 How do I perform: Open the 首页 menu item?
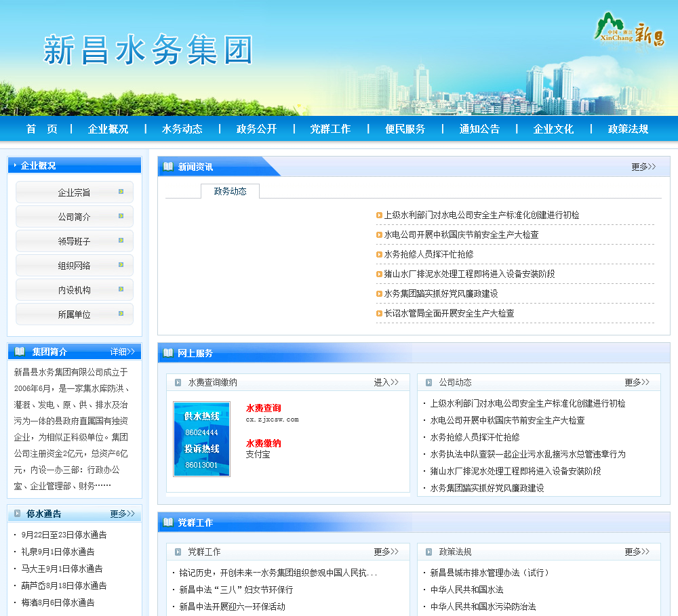(41, 129)
